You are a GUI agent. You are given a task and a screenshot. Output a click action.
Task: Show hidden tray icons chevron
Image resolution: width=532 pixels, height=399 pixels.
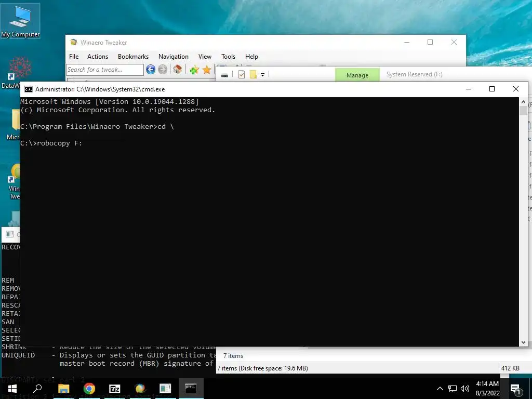440,389
